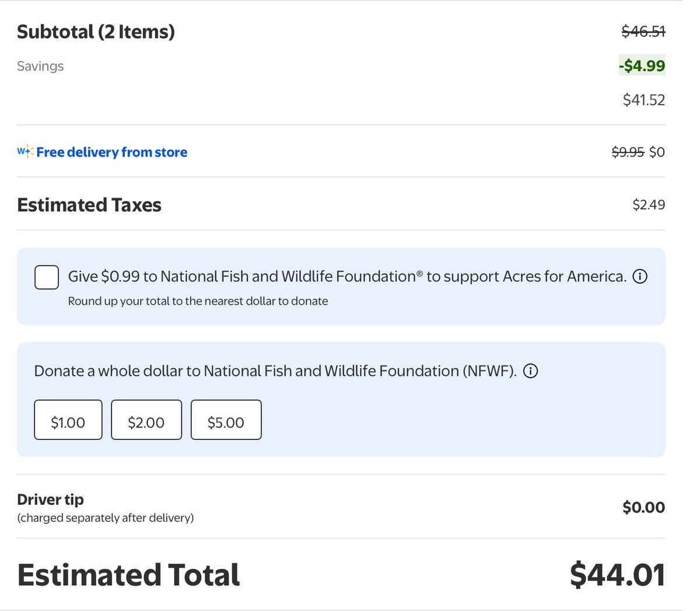Click the Subtotal (2 Items) heading
Screen dimensions: 700x611
(96, 32)
